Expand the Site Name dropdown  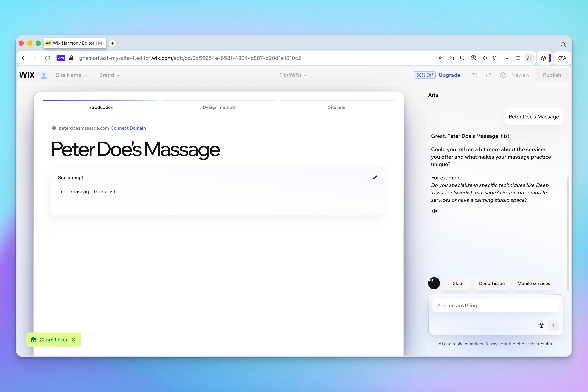point(71,75)
